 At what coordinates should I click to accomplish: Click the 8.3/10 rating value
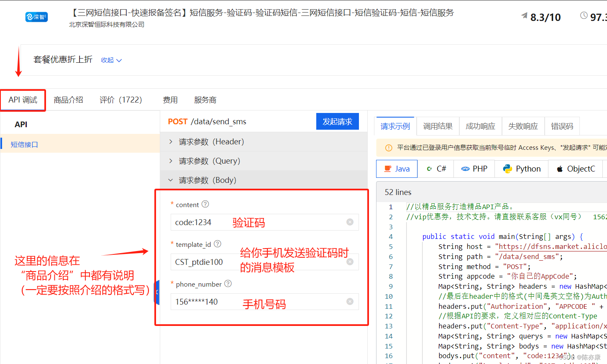click(x=546, y=17)
